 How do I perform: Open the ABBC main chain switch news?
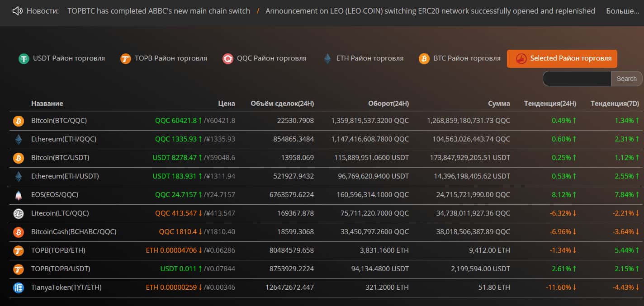[x=159, y=11]
